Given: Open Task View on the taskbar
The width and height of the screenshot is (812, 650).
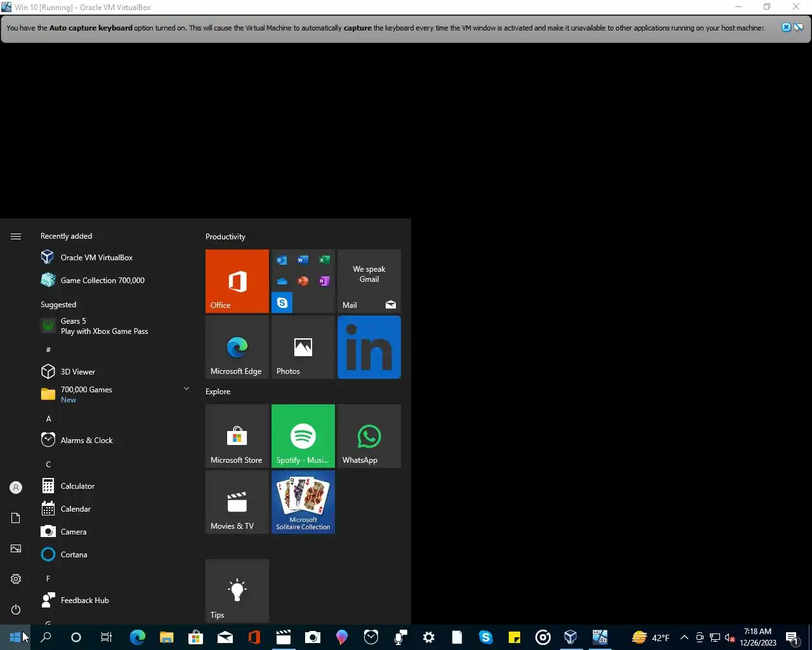Looking at the screenshot, I should [107, 637].
